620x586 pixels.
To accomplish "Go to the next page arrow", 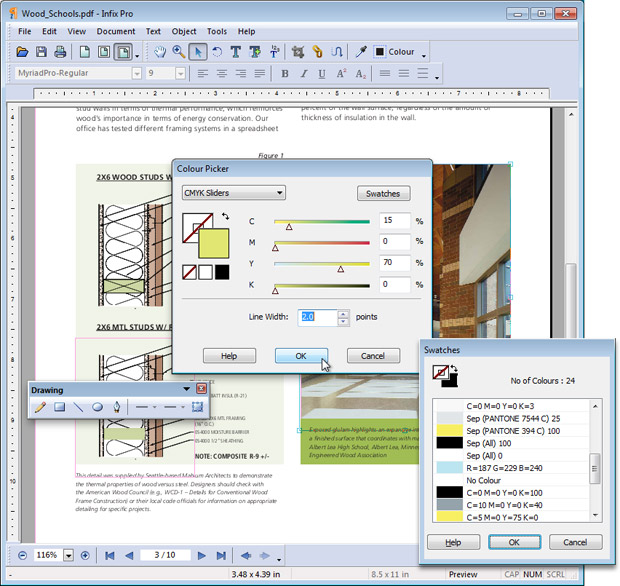I will [203, 555].
